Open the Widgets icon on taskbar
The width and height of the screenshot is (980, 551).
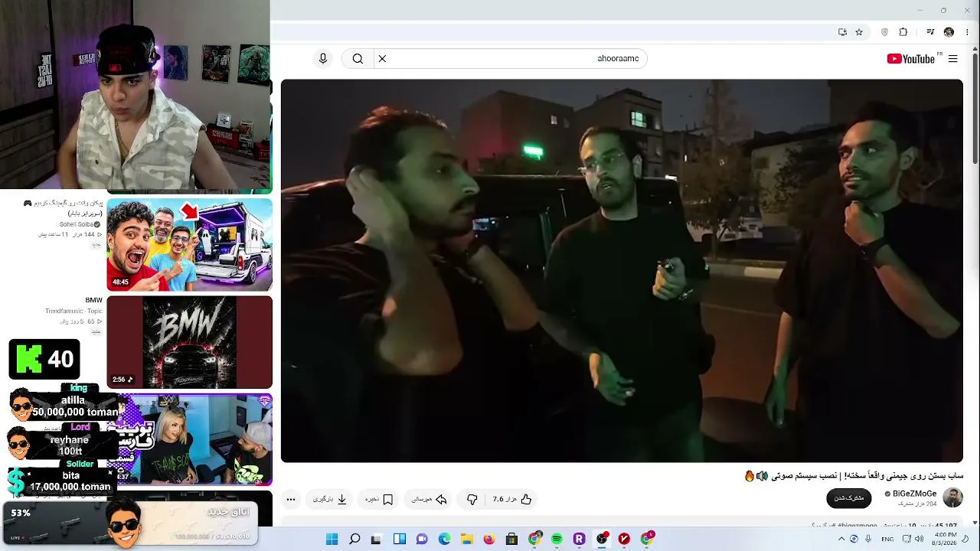(399, 539)
